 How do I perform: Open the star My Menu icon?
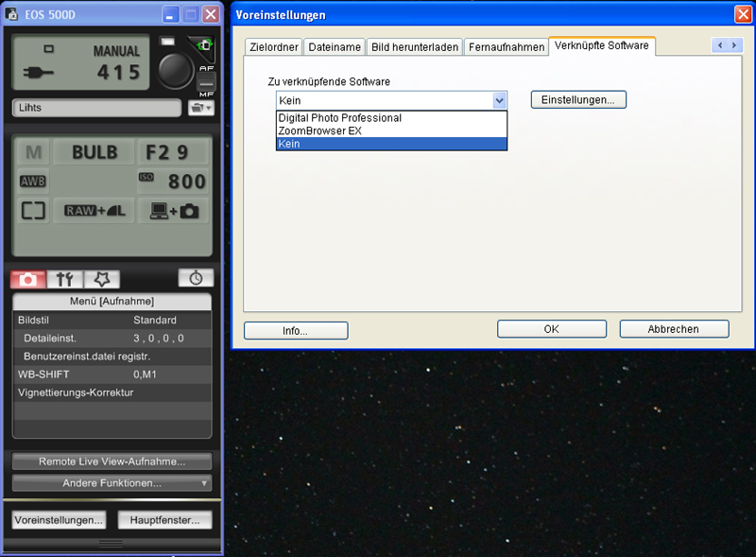tap(101, 279)
